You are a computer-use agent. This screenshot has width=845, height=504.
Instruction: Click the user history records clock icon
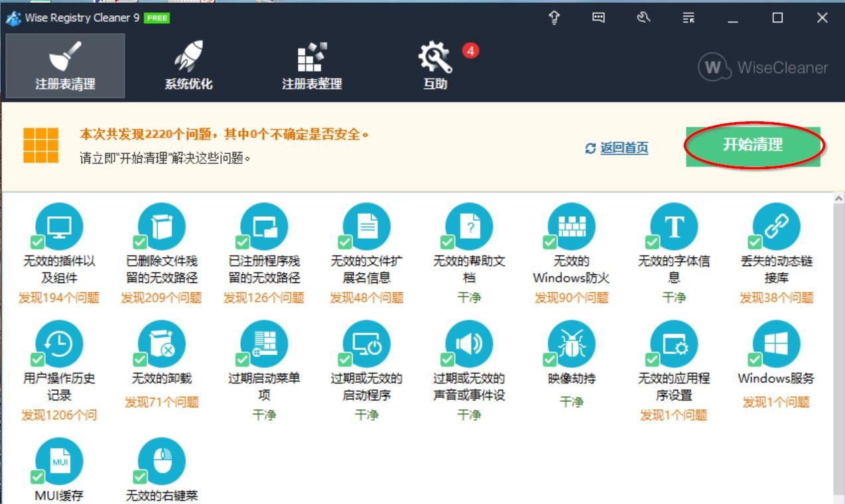[x=59, y=345]
